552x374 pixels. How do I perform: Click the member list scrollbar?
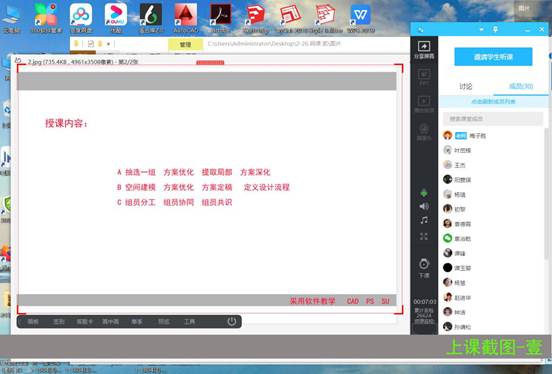547,194
